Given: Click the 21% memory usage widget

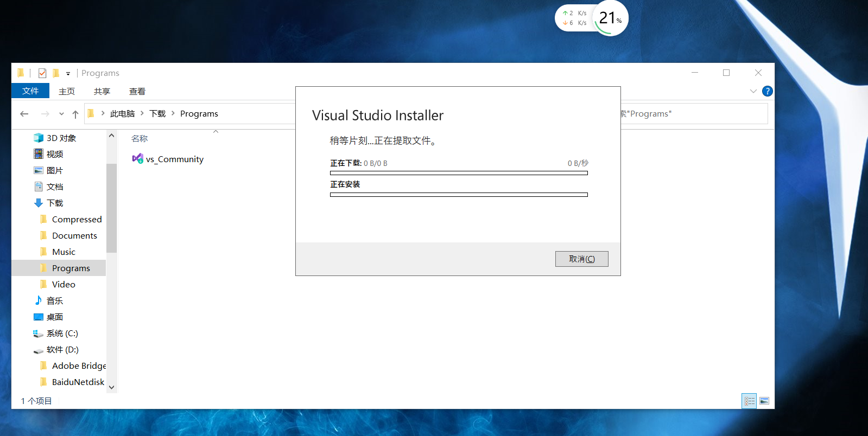Looking at the screenshot, I should (611, 18).
